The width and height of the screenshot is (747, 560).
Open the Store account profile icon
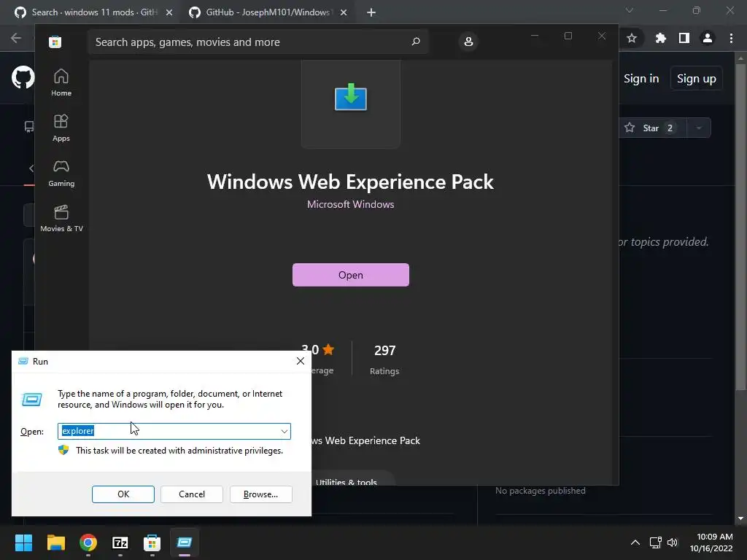click(468, 42)
